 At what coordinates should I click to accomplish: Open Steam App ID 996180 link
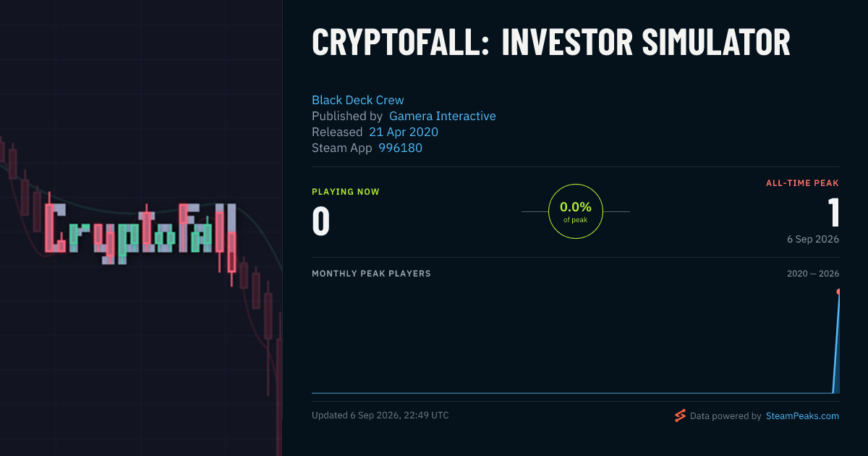pos(401,148)
